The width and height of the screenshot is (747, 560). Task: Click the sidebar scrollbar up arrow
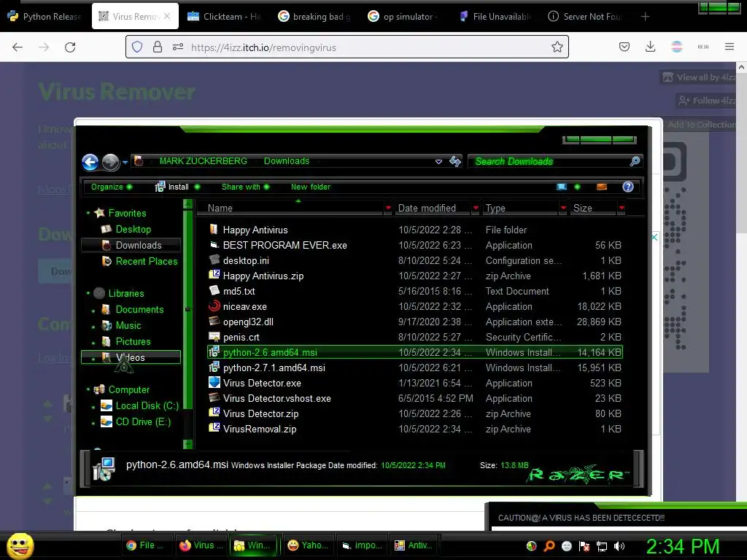click(187, 204)
